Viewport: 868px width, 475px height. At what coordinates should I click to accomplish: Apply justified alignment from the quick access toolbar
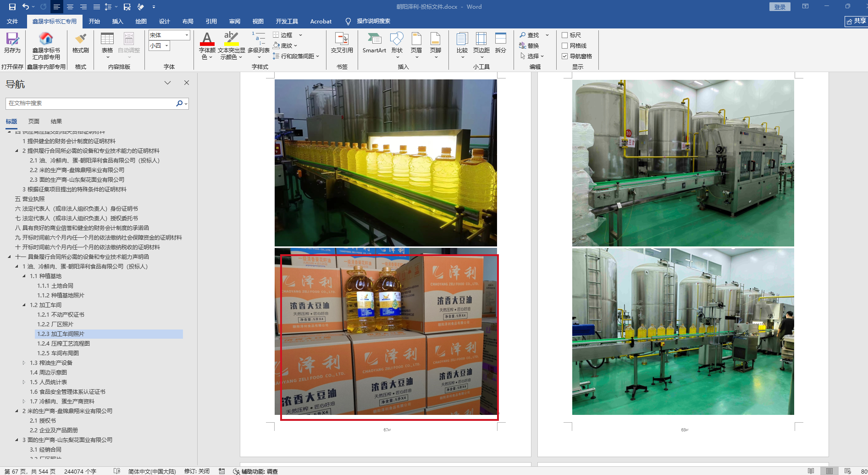pyautogui.click(x=97, y=7)
